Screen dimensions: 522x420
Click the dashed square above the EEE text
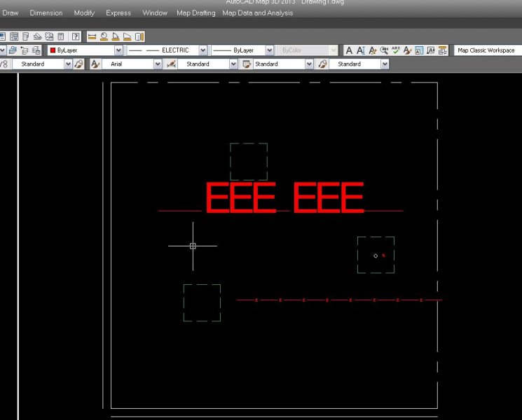click(249, 162)
